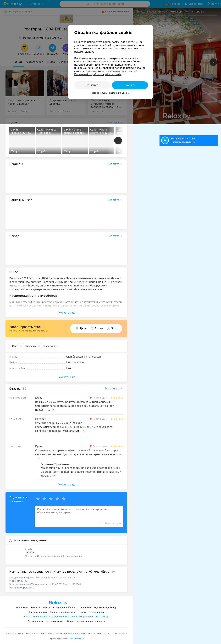221x644 pixels.
Task: Switch to the Фотогалерея tab
Action: (35, 62)
